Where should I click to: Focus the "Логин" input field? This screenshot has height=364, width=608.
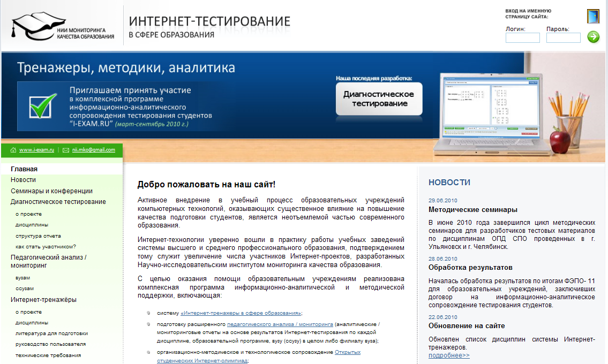coord(522,38)
